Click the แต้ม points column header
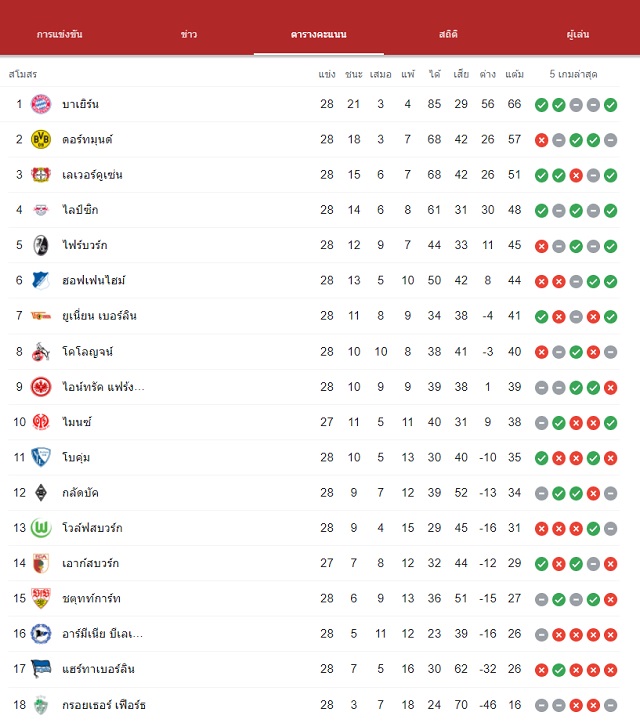Viewport: 640px width, 723px height. [x=514, y=74]
